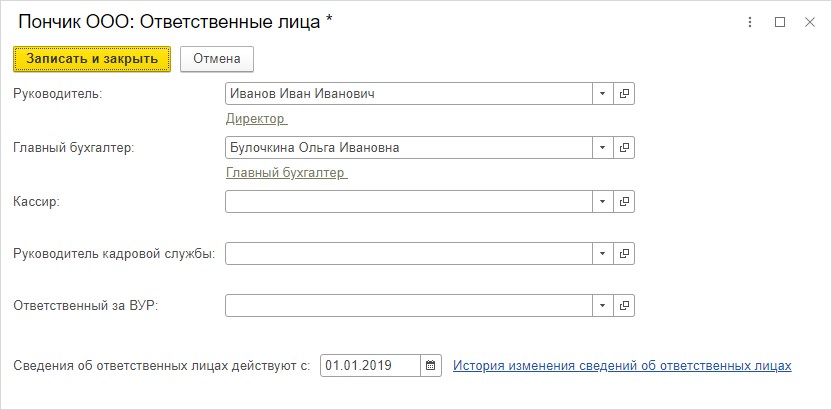Open the Директор position link

tap(256, 119)
